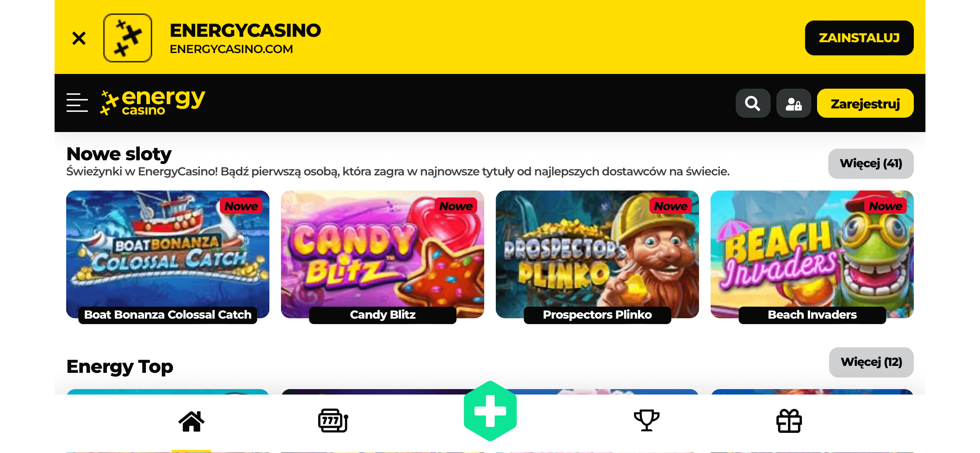
Task: Launch the Beach Invaders game
Action: [812, 256]
